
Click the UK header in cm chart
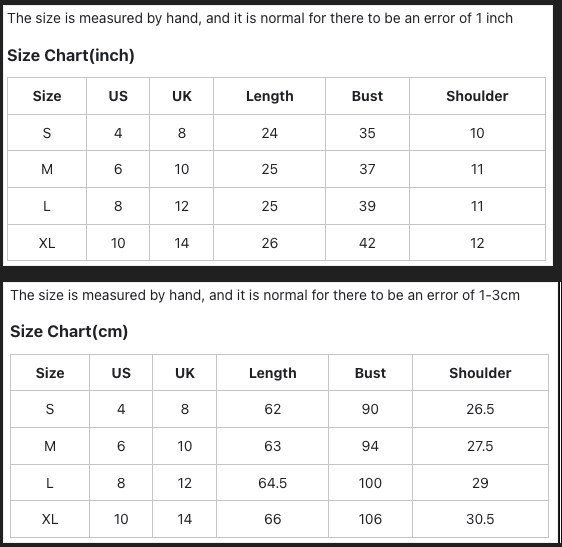coord(185,373)
